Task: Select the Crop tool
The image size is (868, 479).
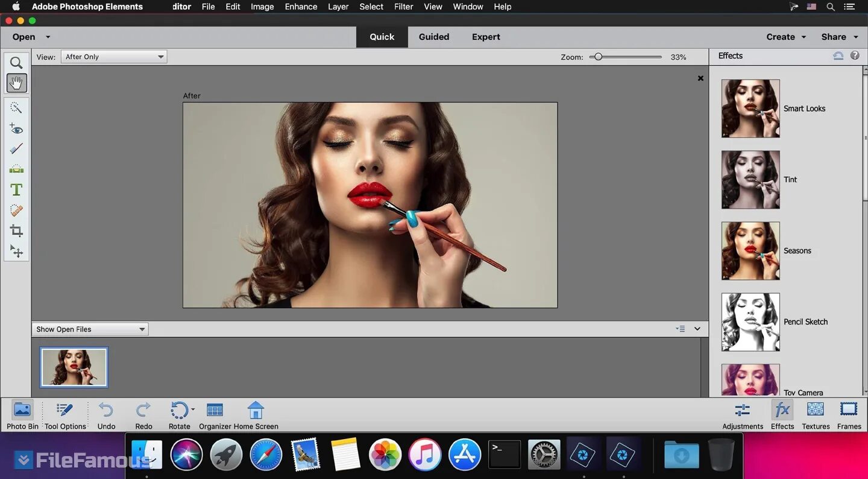Action: [16, 231]
